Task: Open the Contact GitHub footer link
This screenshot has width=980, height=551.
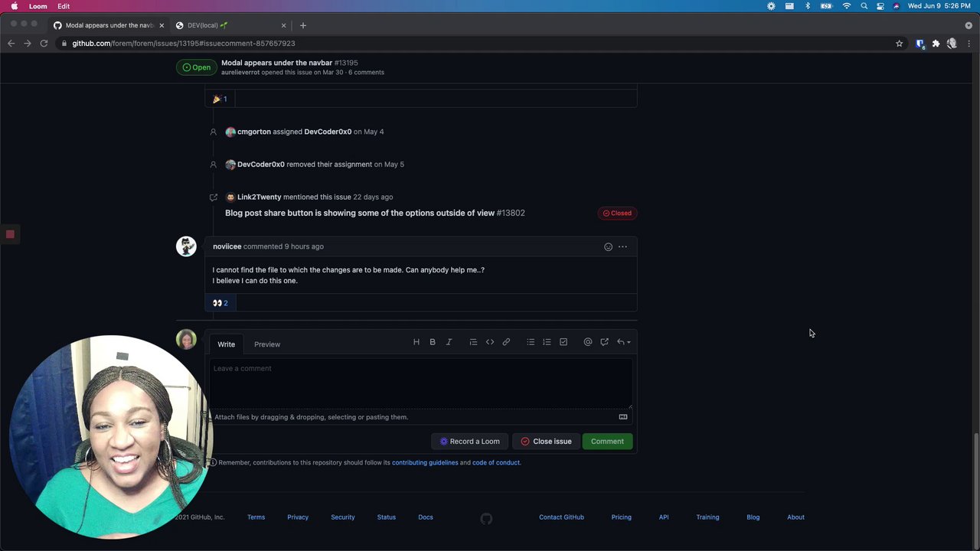Action: pyautogui.click(x=561, y=517)
